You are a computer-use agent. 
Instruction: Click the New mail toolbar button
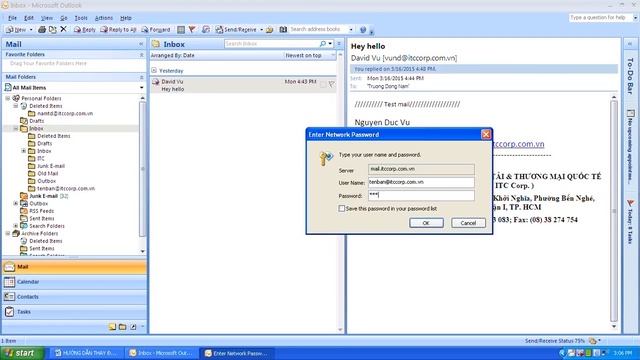pos(16,29)
